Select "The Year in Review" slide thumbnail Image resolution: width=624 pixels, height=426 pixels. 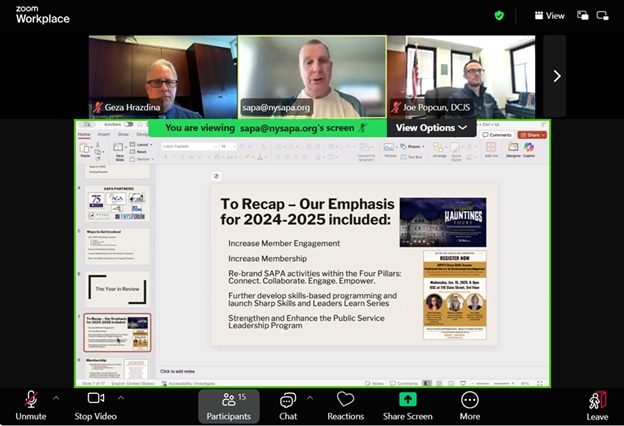coord(118,288)
